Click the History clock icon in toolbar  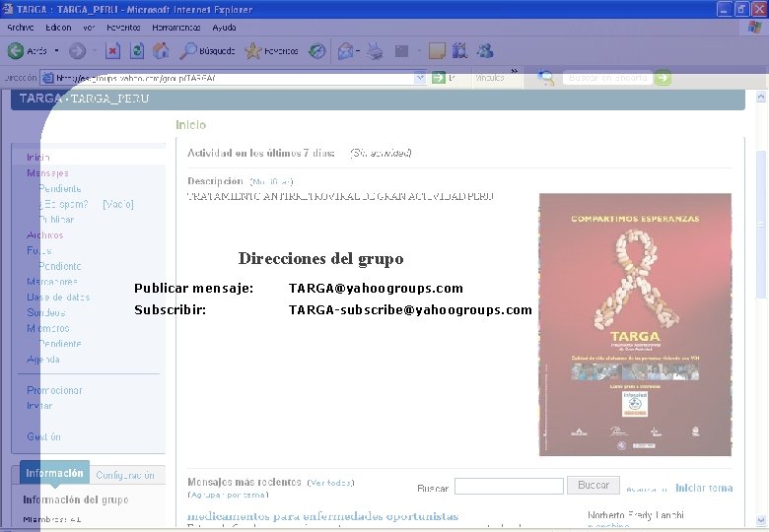click(x=316, y=50)
